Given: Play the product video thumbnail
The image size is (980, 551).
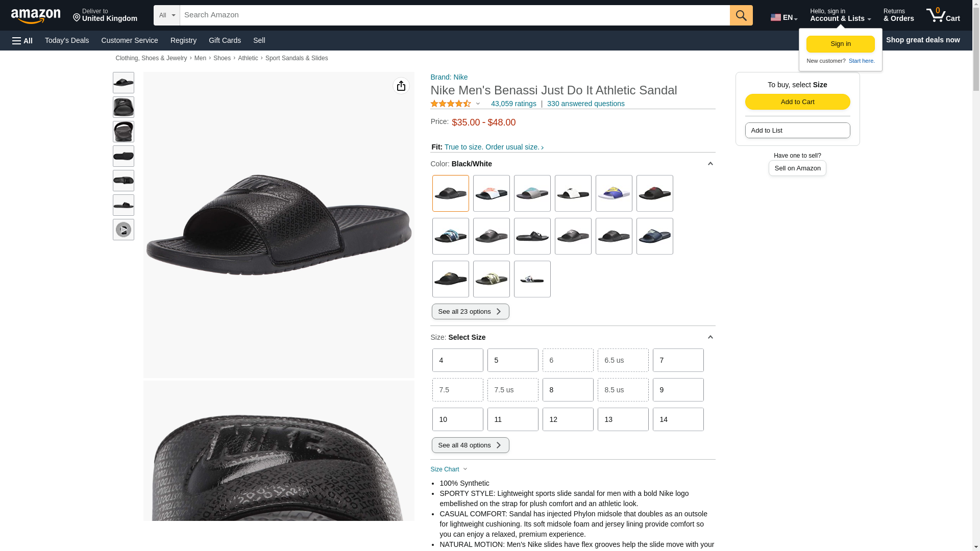Looking at the screenshot, I should coord(124,230).
